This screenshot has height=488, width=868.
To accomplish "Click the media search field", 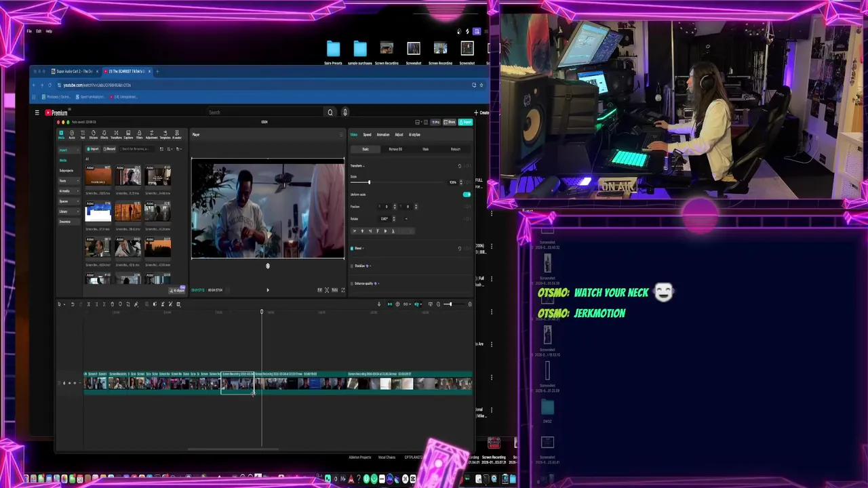I will point(136,149).
